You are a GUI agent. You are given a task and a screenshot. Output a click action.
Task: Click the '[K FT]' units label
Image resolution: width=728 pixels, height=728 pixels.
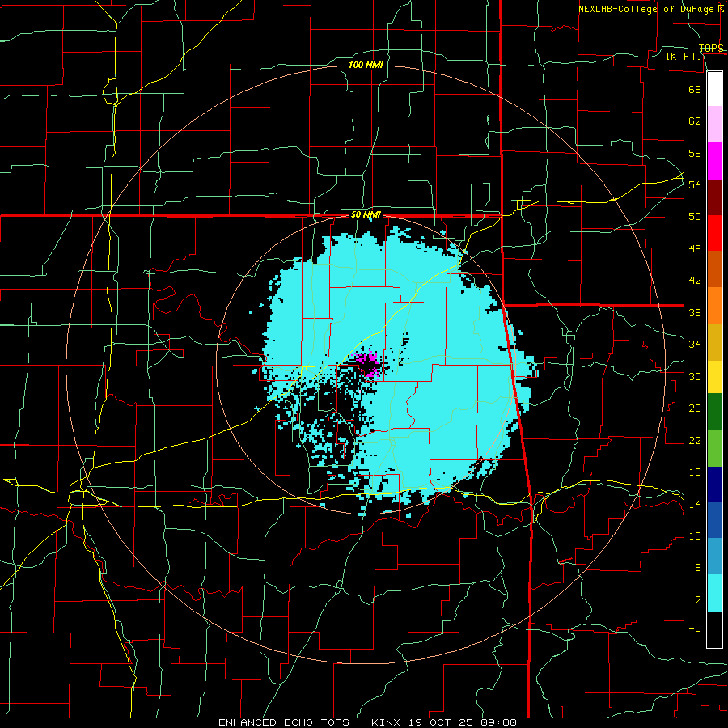click(x=684, y=56)
